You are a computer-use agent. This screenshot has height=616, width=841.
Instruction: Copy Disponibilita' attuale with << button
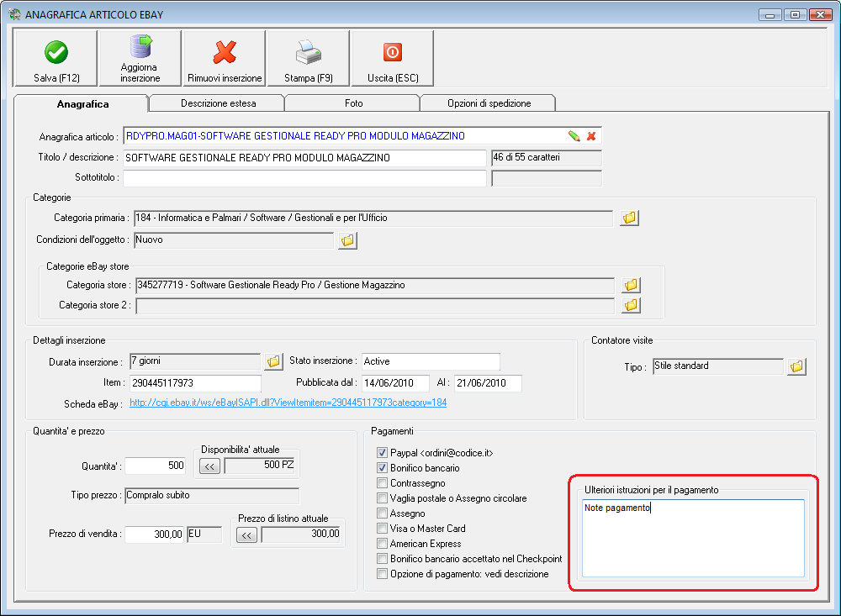coord(209,466)
